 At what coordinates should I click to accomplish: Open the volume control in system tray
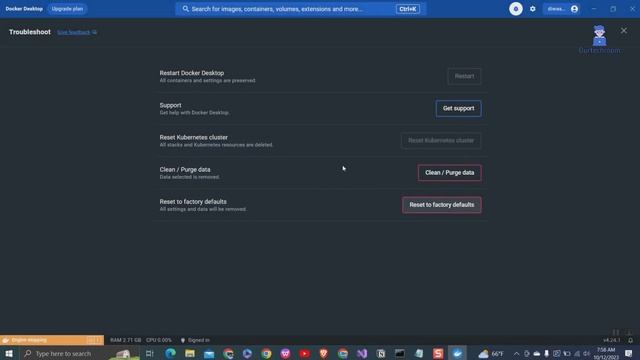click(587, 353)
